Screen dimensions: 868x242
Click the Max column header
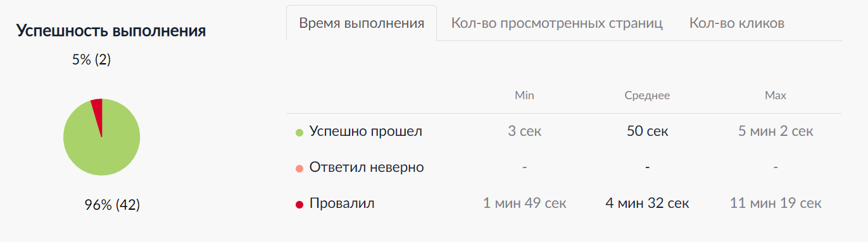(776, 95)
